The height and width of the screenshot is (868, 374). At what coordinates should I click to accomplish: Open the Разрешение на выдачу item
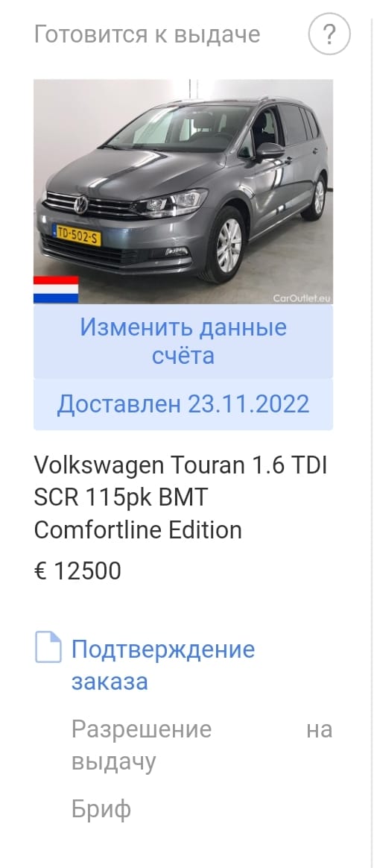pos(202,745)
